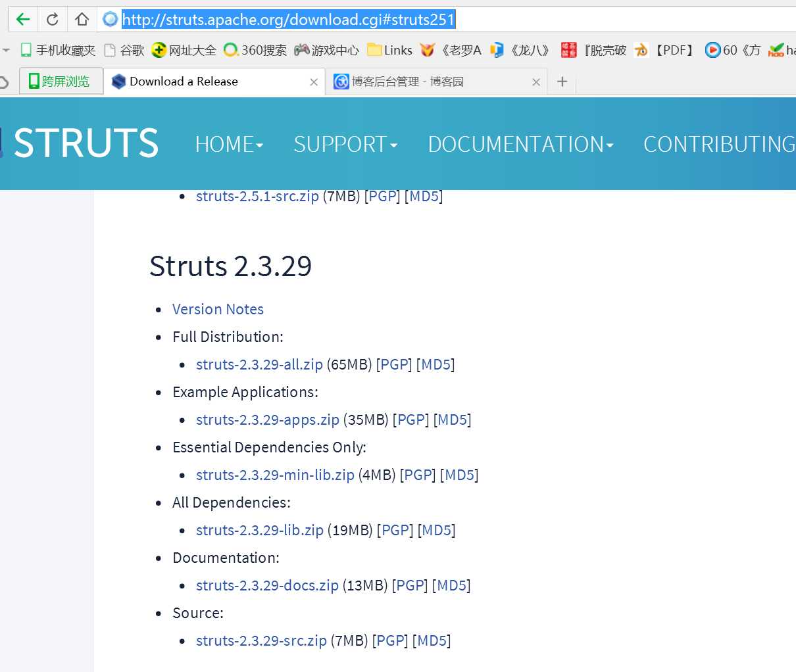Open MD5 for struts-2.3.29-apps.zip

click(x=452, y=420)
